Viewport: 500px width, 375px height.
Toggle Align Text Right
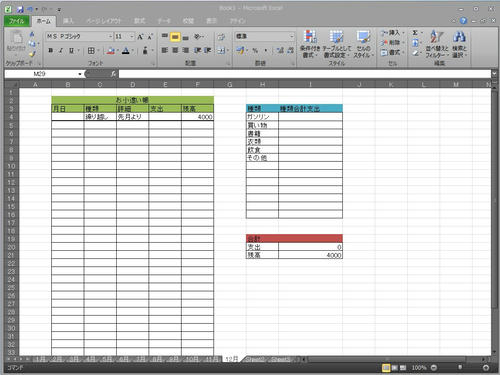186,50
